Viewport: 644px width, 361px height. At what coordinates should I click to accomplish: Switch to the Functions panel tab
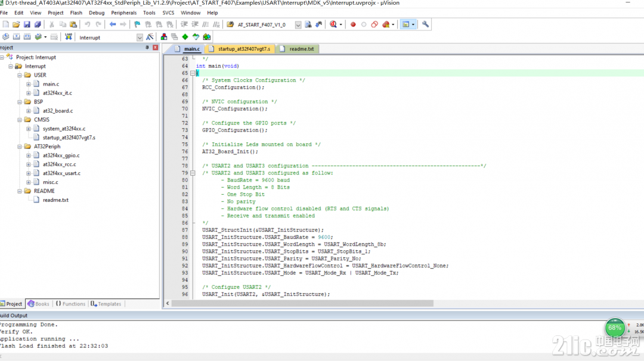tap(70, 304)
